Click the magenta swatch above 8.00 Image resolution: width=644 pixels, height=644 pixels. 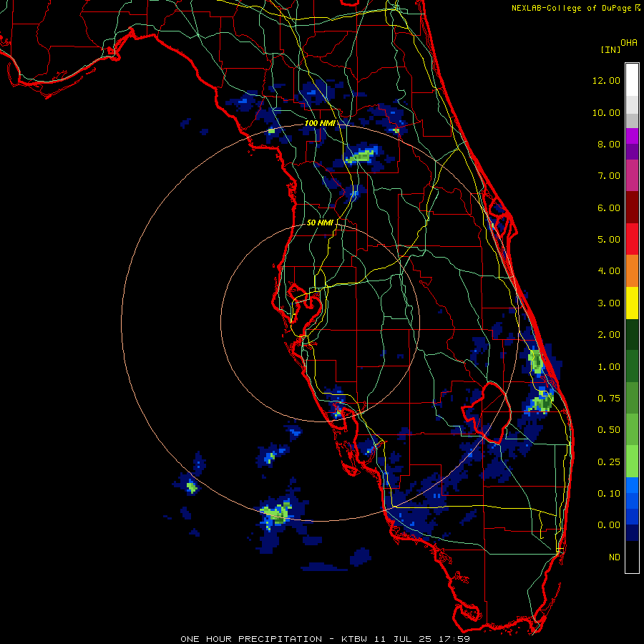click(632, 136)
